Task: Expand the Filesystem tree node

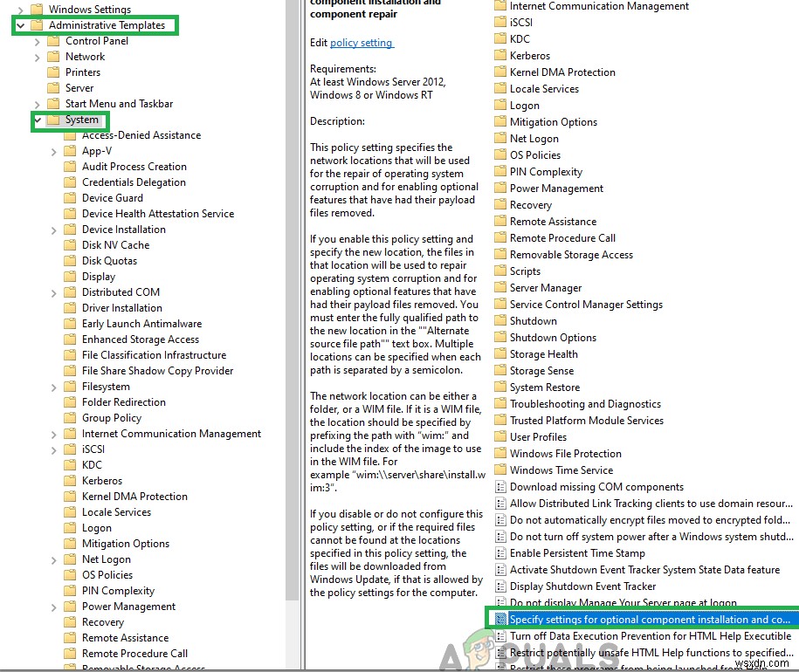Action: pos(53,387)
